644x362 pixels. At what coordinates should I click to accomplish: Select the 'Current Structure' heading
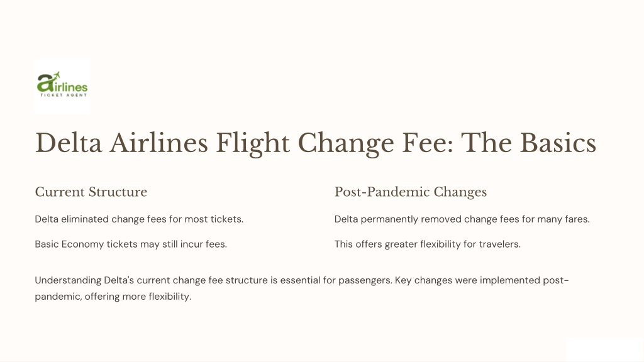91,192
